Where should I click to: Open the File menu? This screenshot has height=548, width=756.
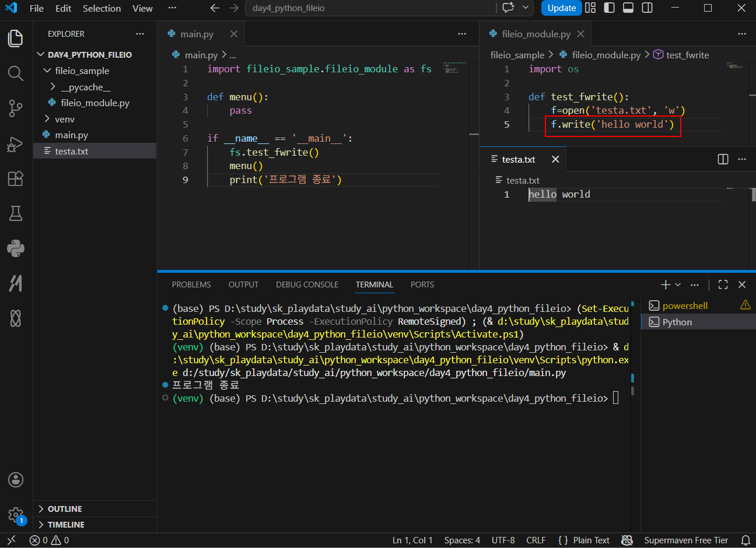point(36,8)
